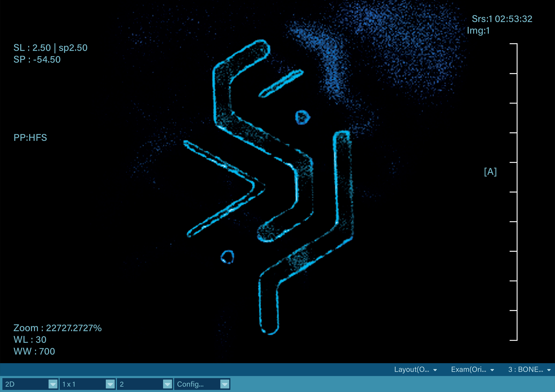Click the WW : 700 window width label

34,351
